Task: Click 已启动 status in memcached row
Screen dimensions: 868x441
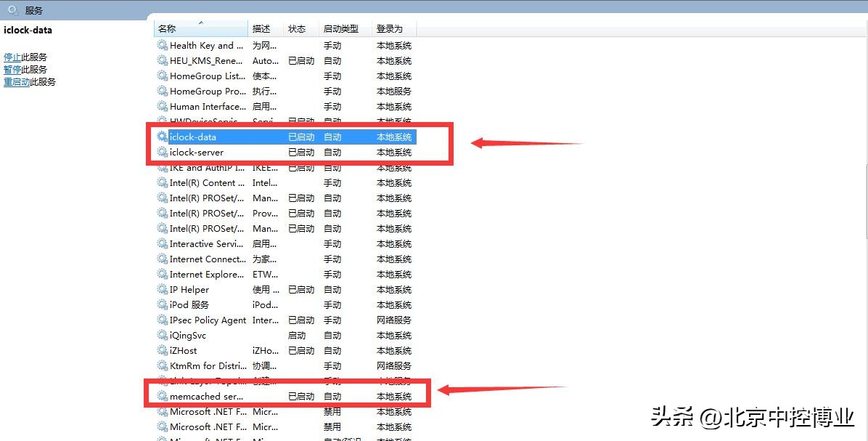Action: point(301,396)
